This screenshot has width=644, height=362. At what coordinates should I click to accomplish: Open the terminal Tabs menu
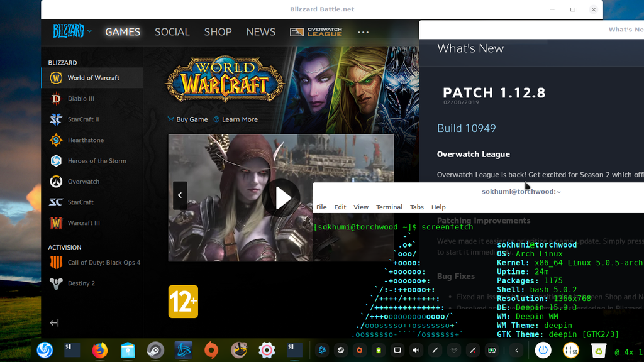pyautogui.click(x=417, y=207)
